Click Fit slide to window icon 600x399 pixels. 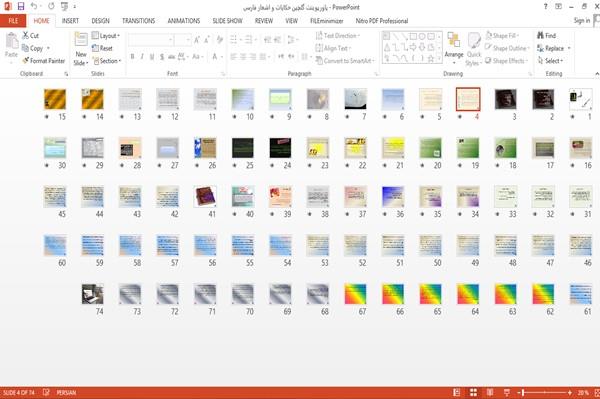[597, 392]
